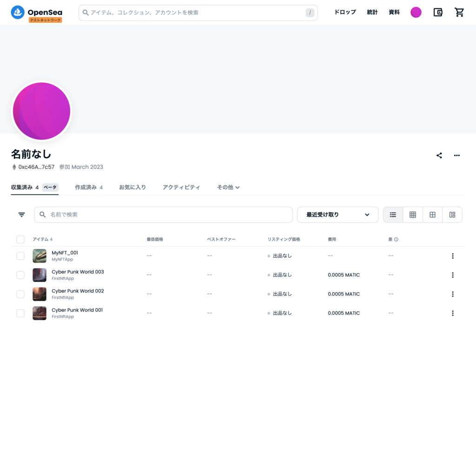Open the purple account avatar in header
The image size is (476, 453).
[416, 12]
